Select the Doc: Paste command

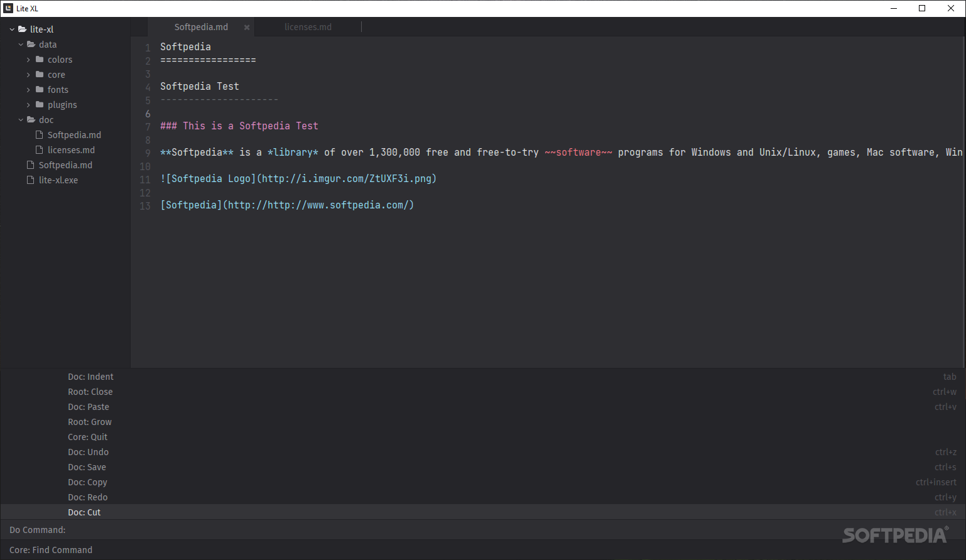(x=483, y=407)
